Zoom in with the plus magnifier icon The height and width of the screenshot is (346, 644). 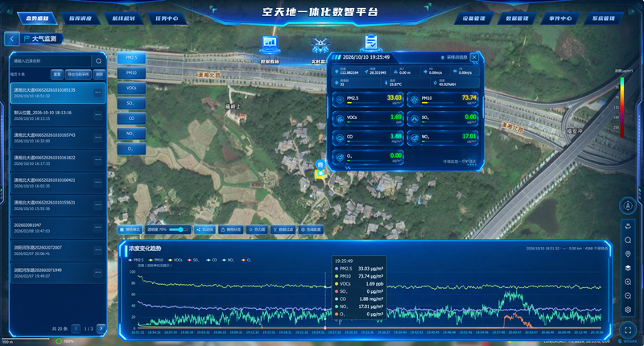click(628, 282)
